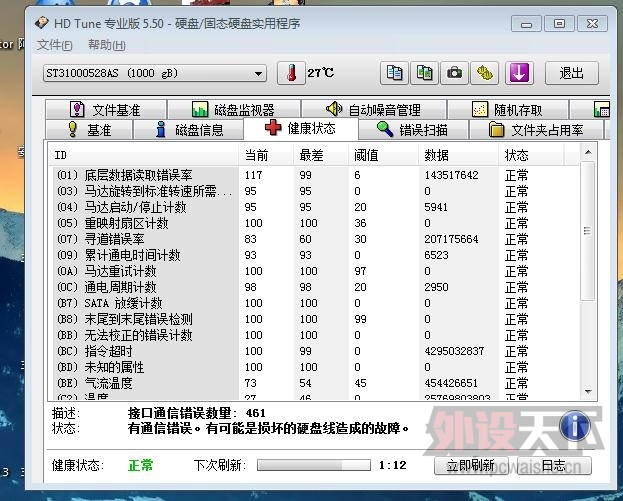Click the blue info icon near description
This screenshot has height=501, width=623.
tap(575, 426)
